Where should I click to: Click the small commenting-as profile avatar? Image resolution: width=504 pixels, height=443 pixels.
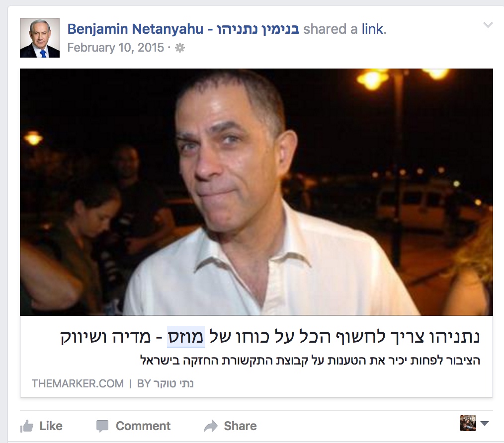[468, 423]
